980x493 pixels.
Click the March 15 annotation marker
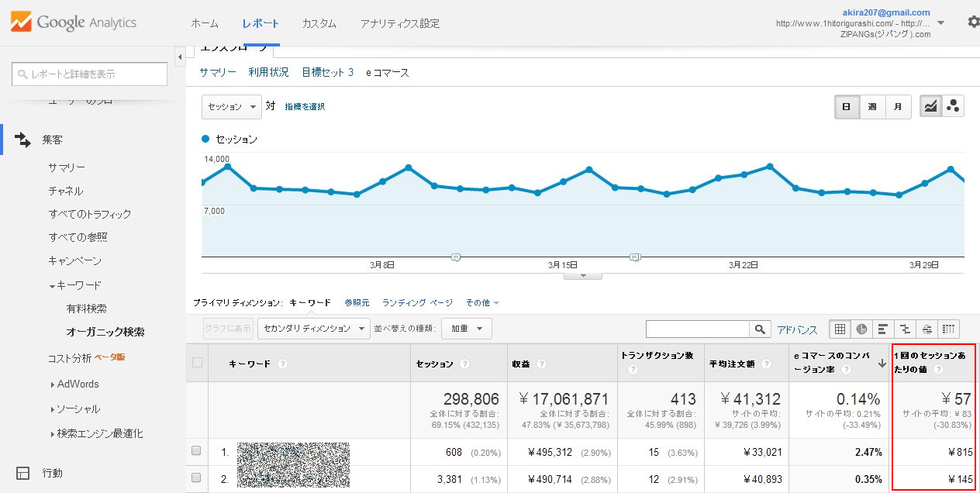pyautogui.click(x=635, y=257)
